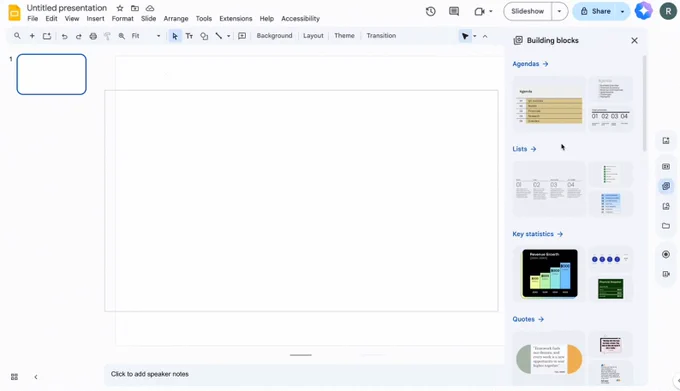Viewport: 680px width, 391px height.
Task: Select the Shape tool
Action: (204, 36)
